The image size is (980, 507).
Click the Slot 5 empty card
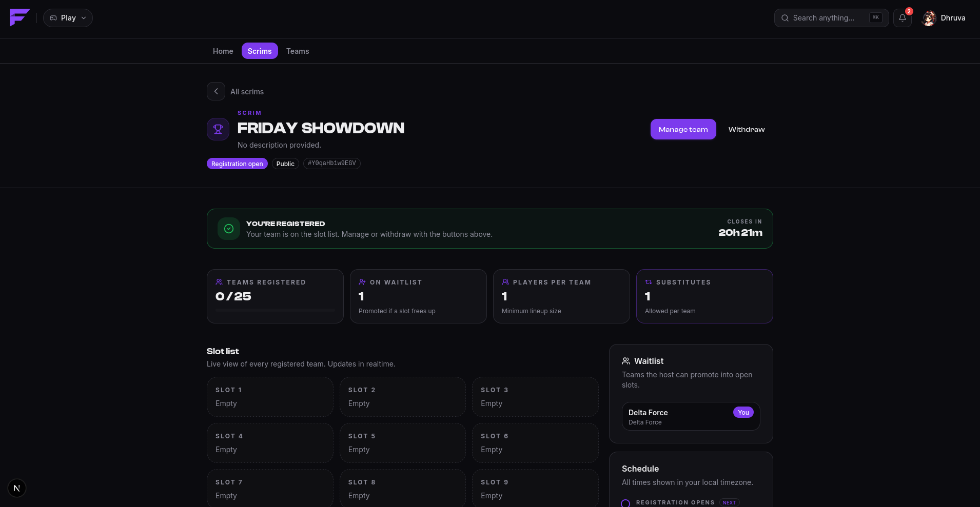(x=403, y=443)
